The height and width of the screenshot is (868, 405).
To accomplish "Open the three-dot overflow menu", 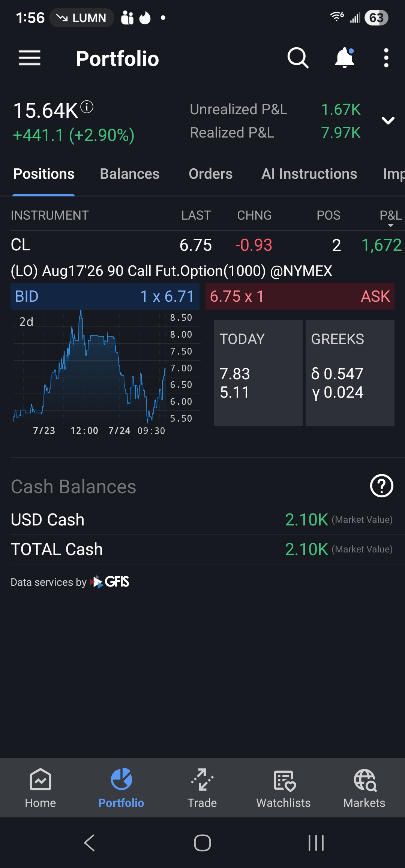I will coord(386,58).
